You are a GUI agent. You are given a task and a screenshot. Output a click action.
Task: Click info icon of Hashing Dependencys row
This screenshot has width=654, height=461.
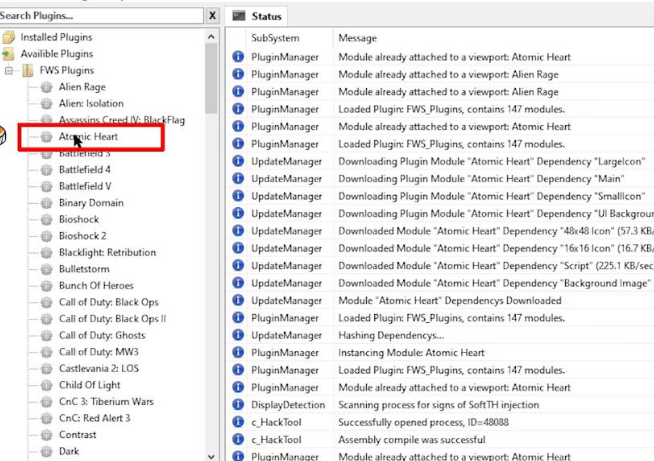pos(238,335)
